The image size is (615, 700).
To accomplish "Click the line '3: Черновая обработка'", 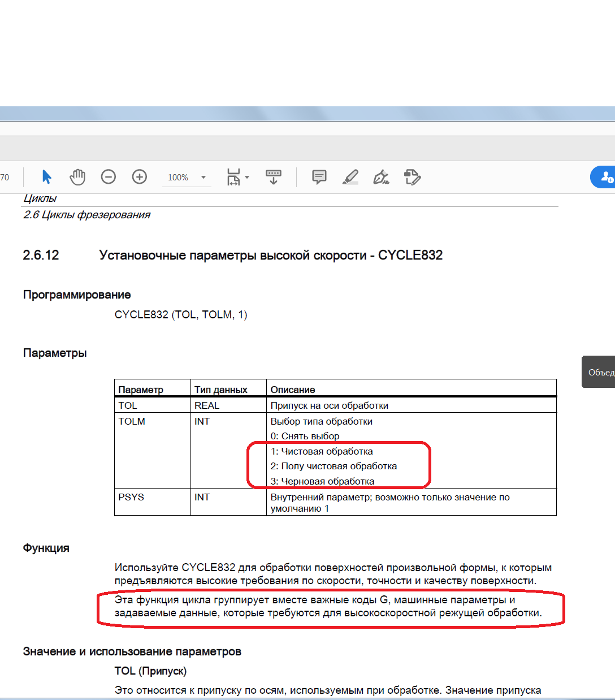I will tap(322, 481).
